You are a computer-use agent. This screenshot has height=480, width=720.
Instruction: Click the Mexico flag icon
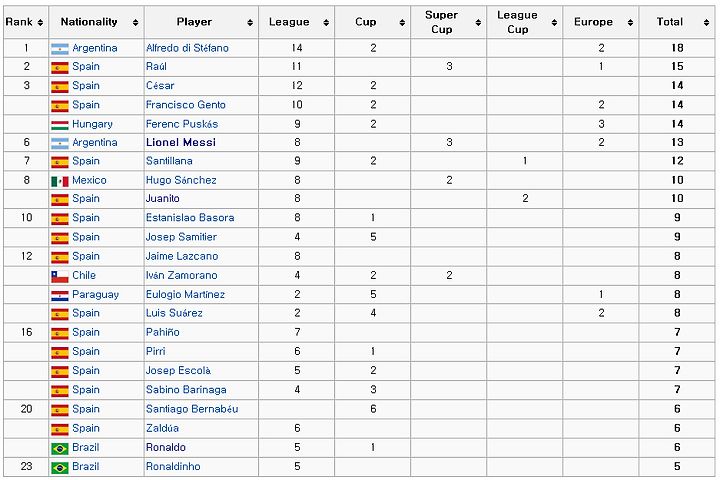(x=60, y=181)
